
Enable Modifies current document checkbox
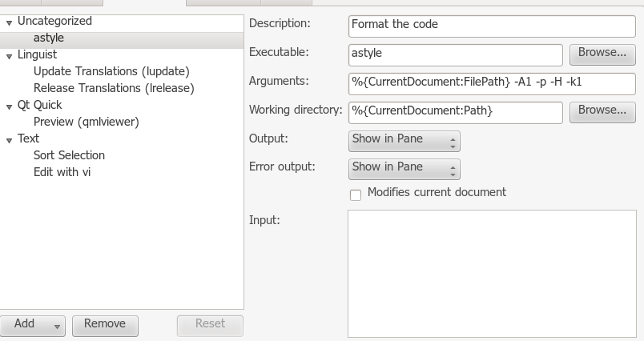click(x=356, y=195)
